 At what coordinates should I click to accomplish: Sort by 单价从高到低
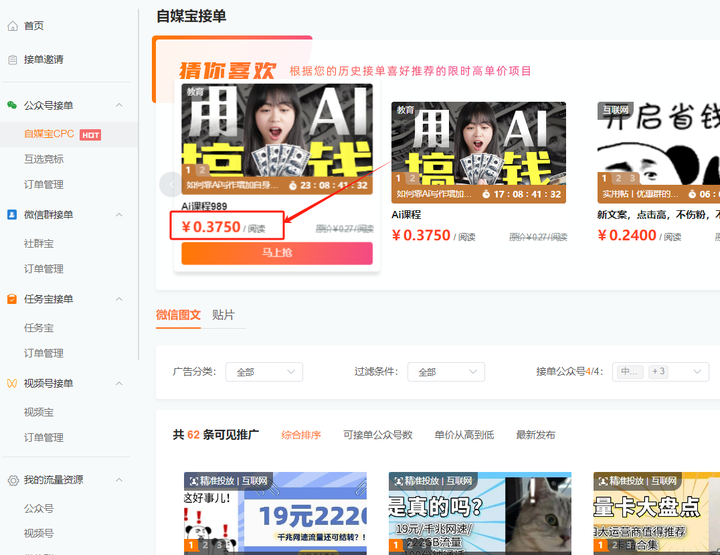[464, 435]
